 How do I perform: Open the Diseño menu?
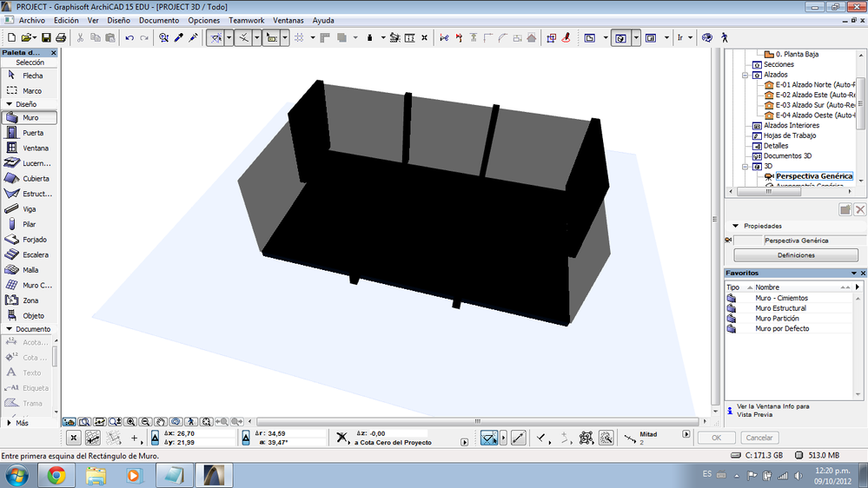[118, 21]
